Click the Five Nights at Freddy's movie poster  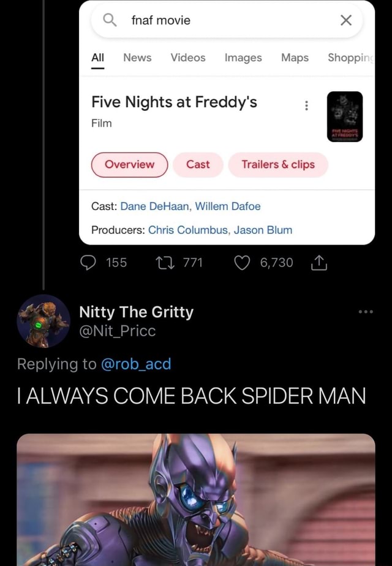point(344,116)
